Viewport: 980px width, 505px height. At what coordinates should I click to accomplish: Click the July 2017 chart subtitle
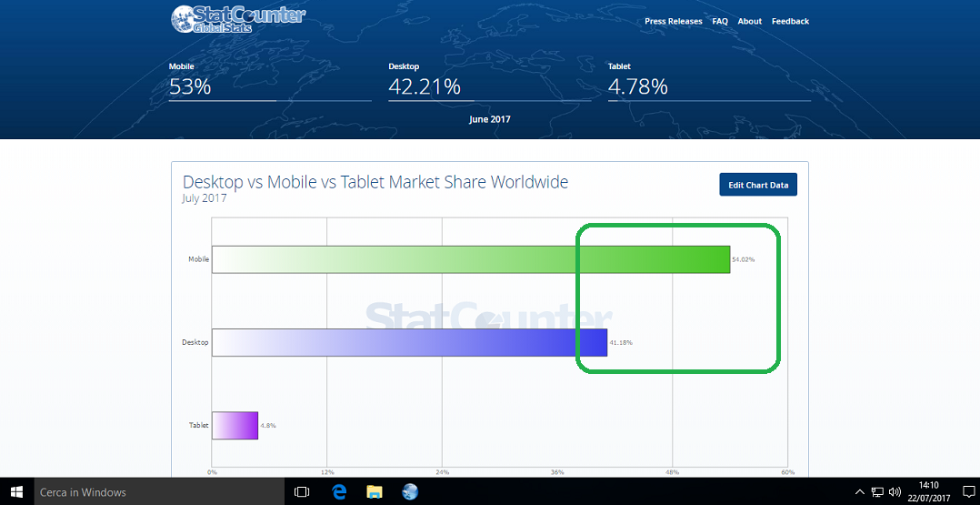tap(205, 199)
